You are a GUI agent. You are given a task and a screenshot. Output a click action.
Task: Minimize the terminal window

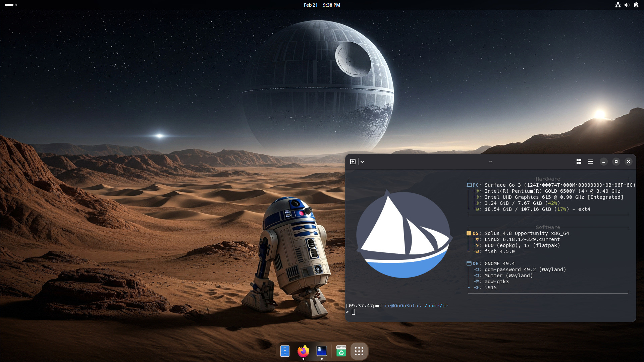tap(603, 162)
